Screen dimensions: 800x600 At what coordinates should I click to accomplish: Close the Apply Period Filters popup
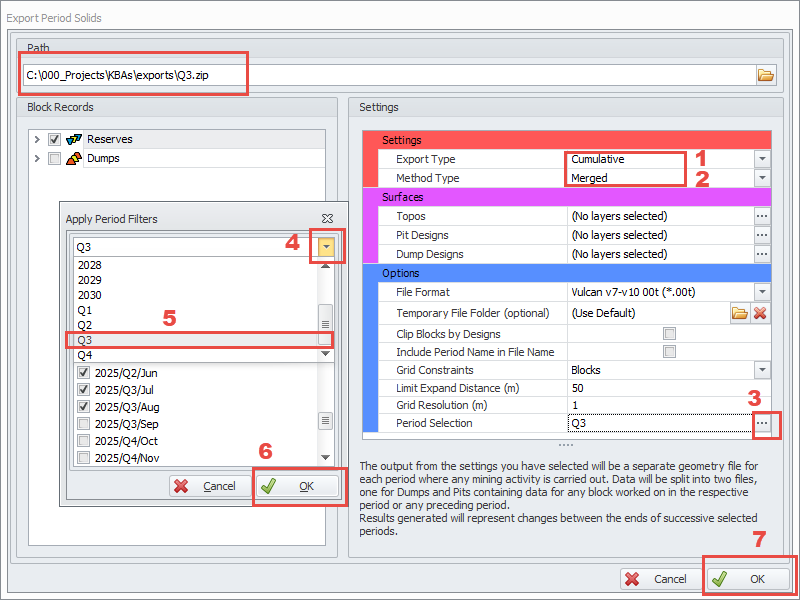(x=327, y=218)
